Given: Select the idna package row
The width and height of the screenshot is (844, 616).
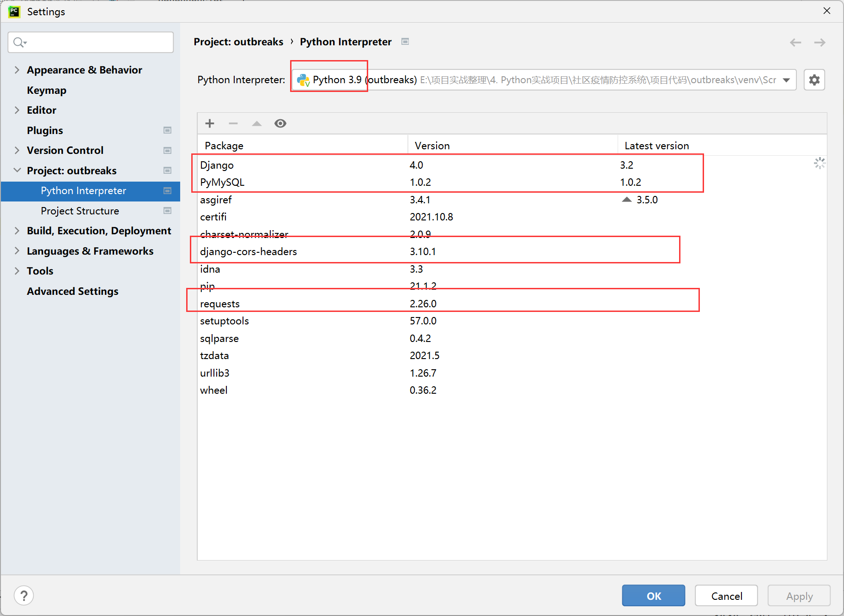Looking at the screenshot, I should pyautogui.click(x=512, y=269).
